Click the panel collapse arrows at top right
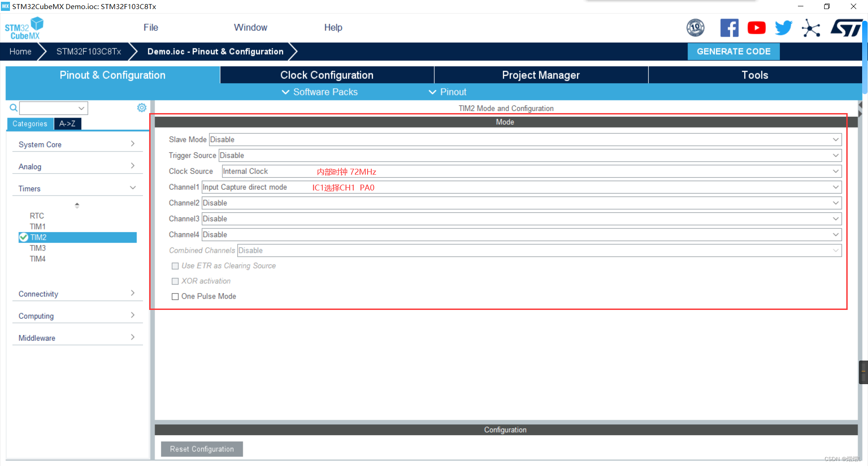Viewport: 868px width, 466px height. pyautogui.click(x=860, y=109)
